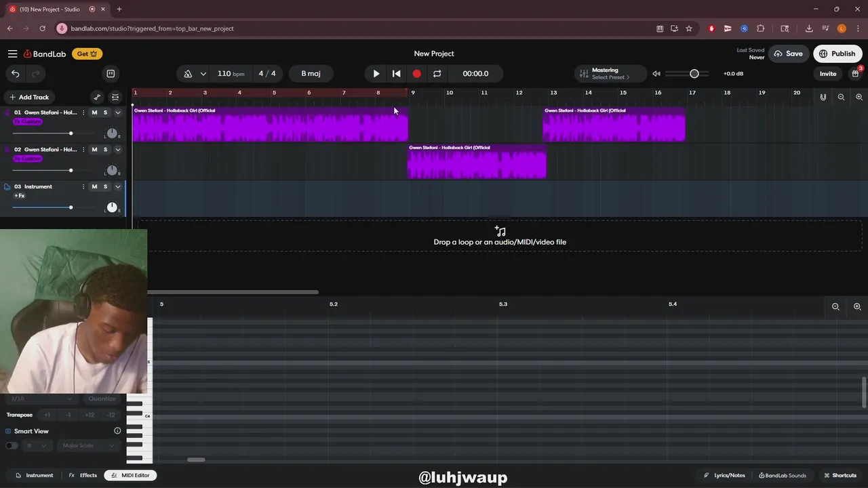Select Hollaback Girl clip on track 02
Image resolution: width=868 pixels, height=488 pixels.
pos(477,161)
